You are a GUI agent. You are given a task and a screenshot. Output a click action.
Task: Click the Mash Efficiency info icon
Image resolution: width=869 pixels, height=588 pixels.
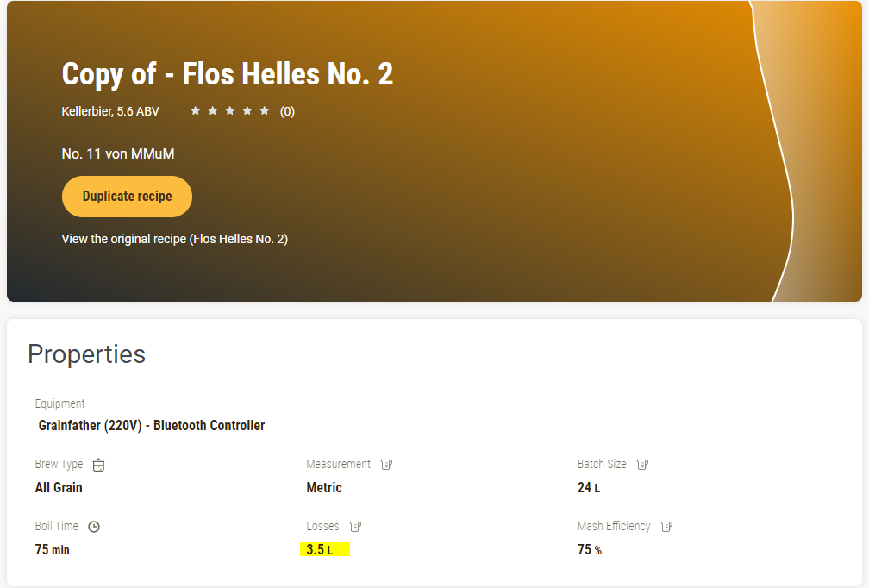coord(666,527)
